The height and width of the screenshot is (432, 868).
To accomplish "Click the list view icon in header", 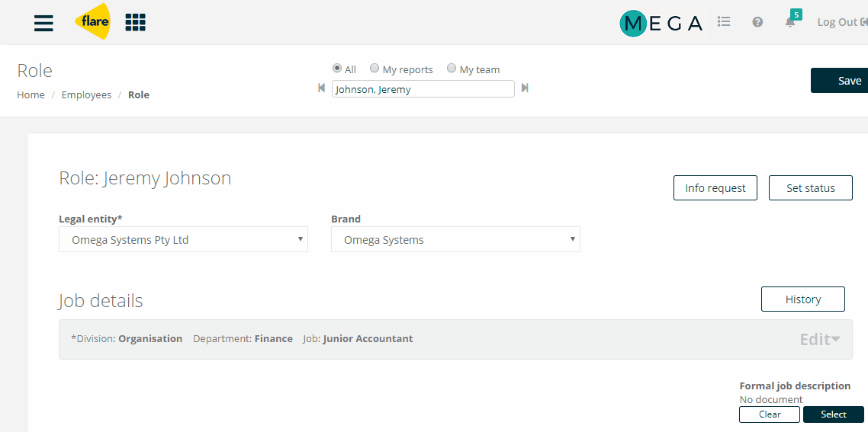I will [x=724, y=21].
